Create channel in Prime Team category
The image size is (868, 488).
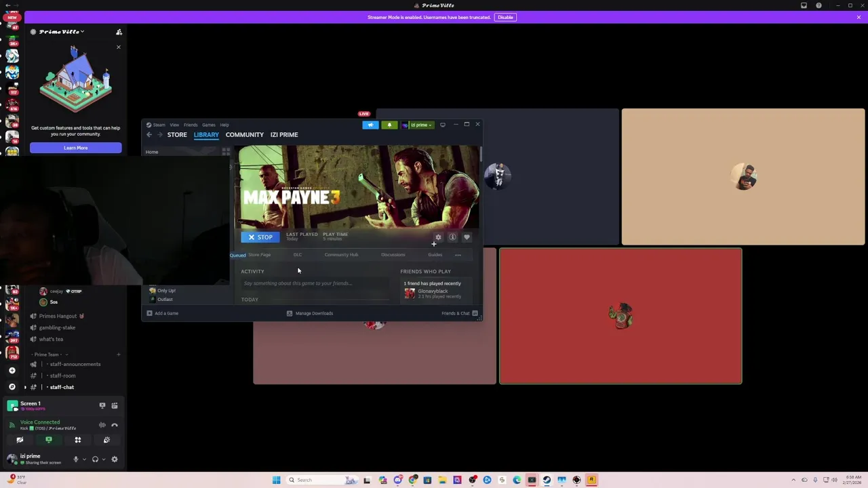pos(118,354)
